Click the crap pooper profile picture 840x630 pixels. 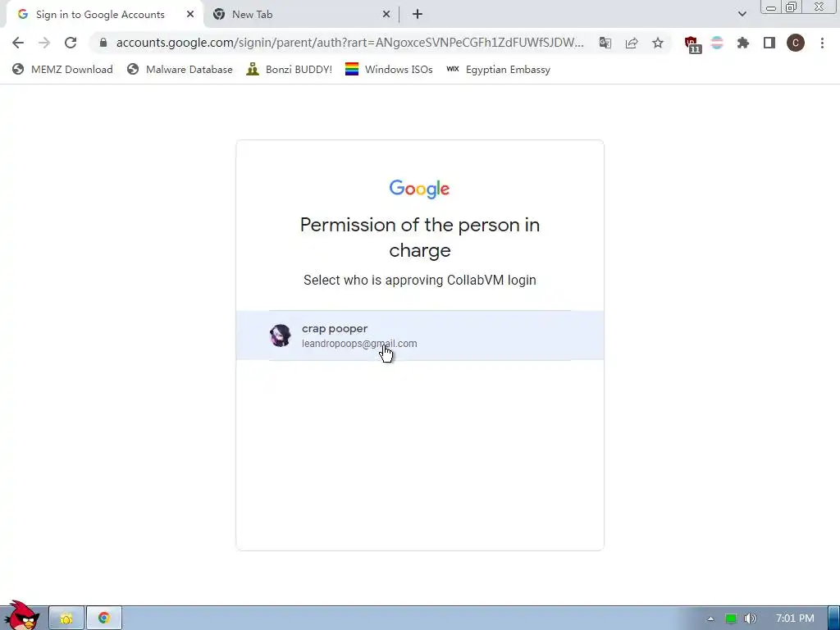tap(281, 336)
